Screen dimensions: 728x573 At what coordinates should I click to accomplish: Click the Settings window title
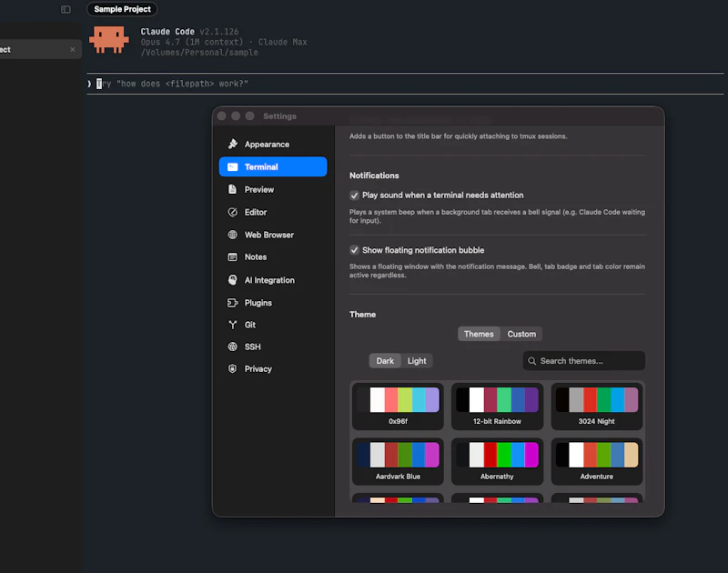279,116
